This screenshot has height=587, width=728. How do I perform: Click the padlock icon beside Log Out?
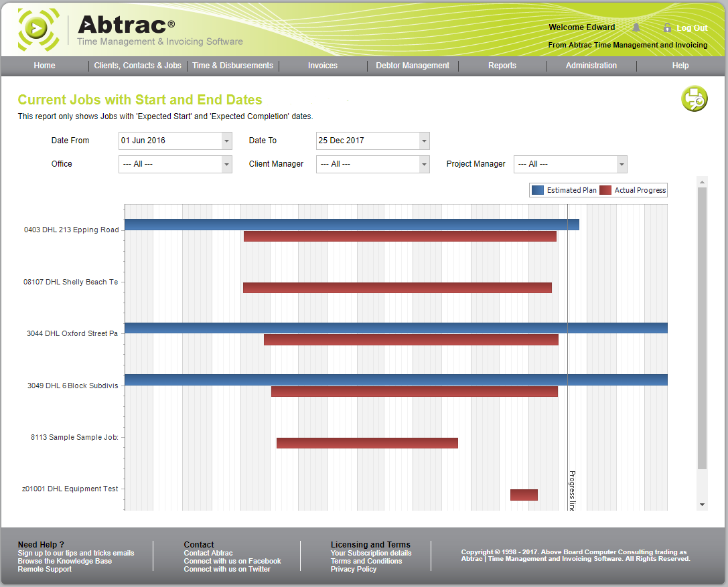click(x=666, y=27)
